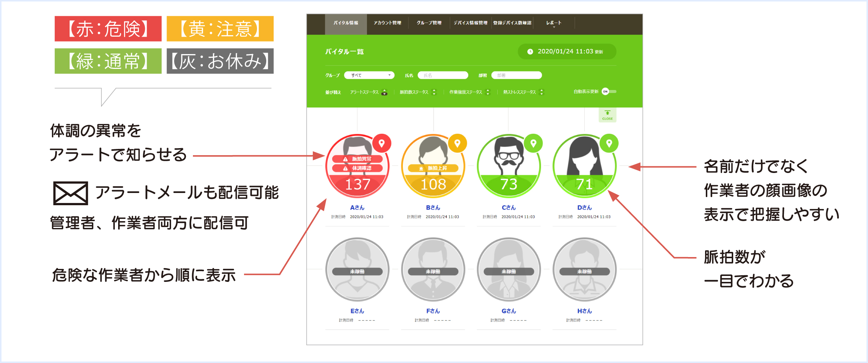
Task: Click Bさん's yellow location pin icon
Action: pyautogui.click(x=457, y=143)
